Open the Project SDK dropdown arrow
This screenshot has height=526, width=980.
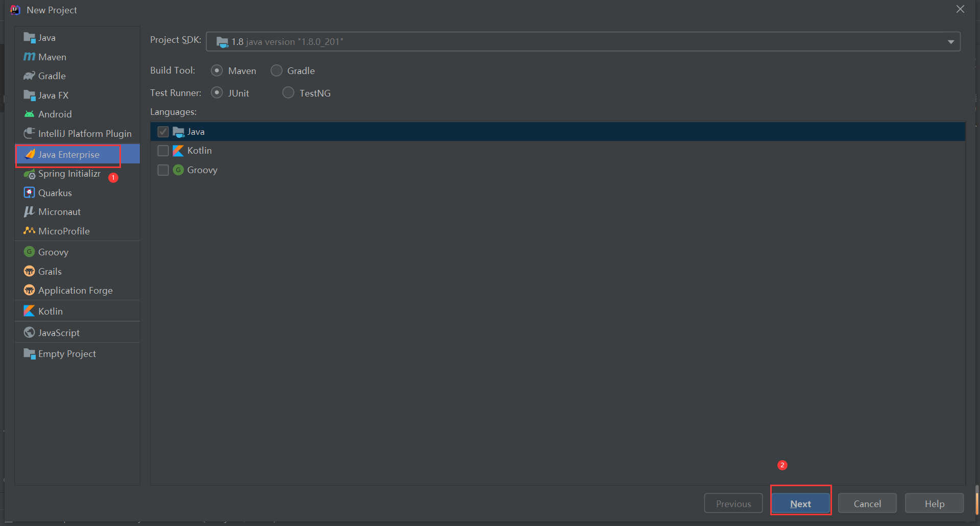click(951, 42)
